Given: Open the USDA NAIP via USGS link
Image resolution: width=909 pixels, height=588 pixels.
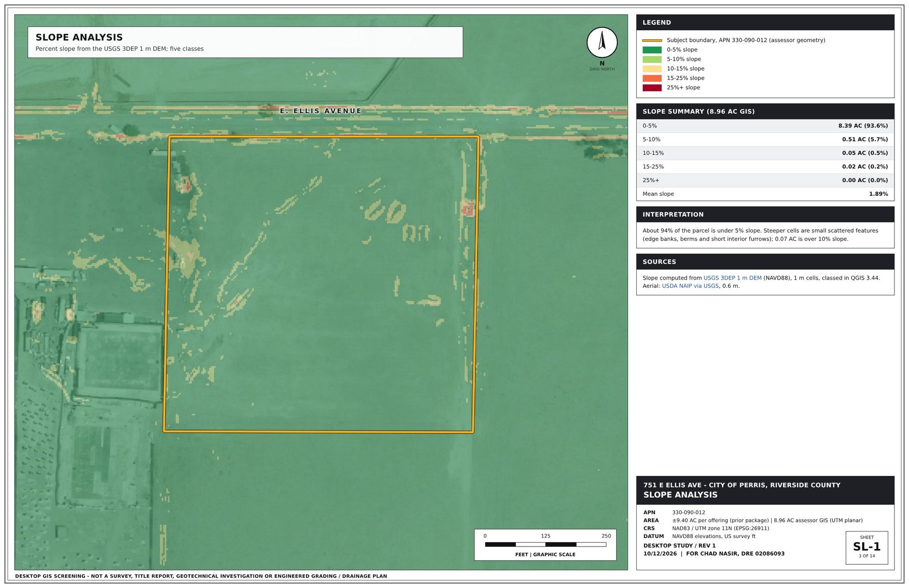Looking at the screenshot, I should (690, 286).
